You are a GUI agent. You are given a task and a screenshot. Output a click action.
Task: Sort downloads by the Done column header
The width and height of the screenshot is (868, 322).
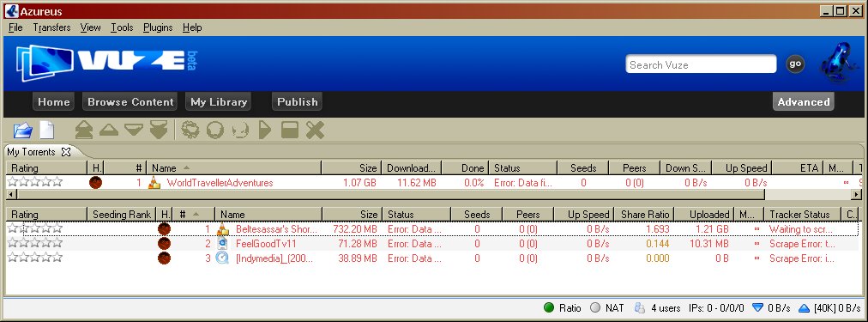[466, 168]
